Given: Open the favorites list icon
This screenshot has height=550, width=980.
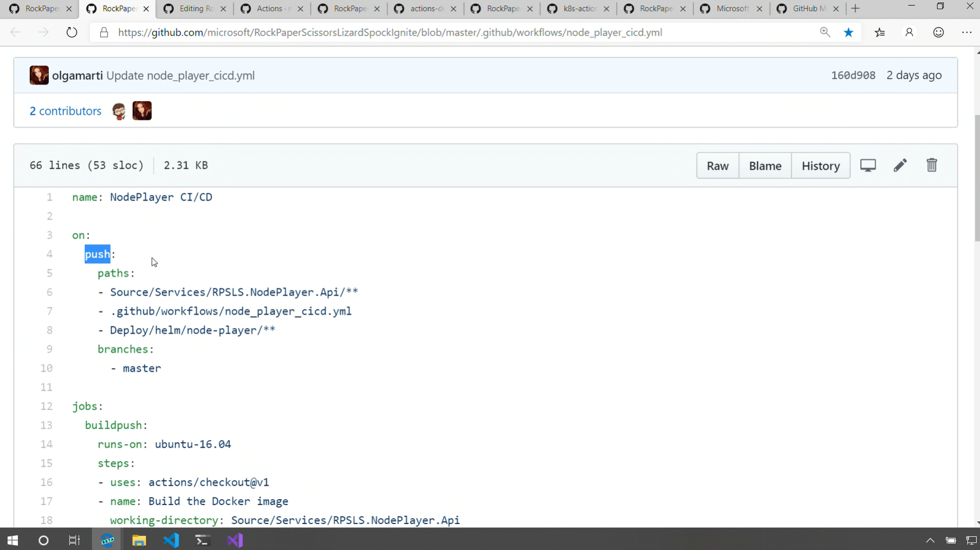Looking at the screenshot, I should coord(880,32).
